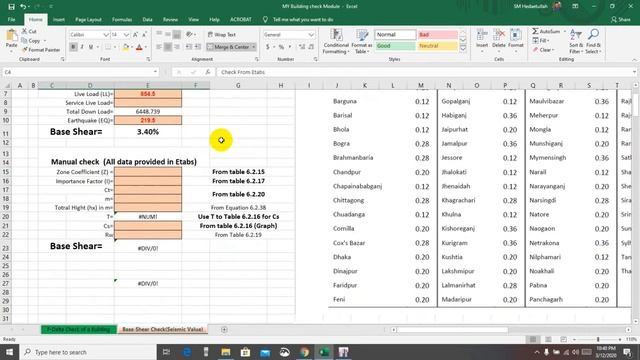Screen dimensions: 640x360
Task: Click the Paste clipboard icon
Action: coord(11,36)
